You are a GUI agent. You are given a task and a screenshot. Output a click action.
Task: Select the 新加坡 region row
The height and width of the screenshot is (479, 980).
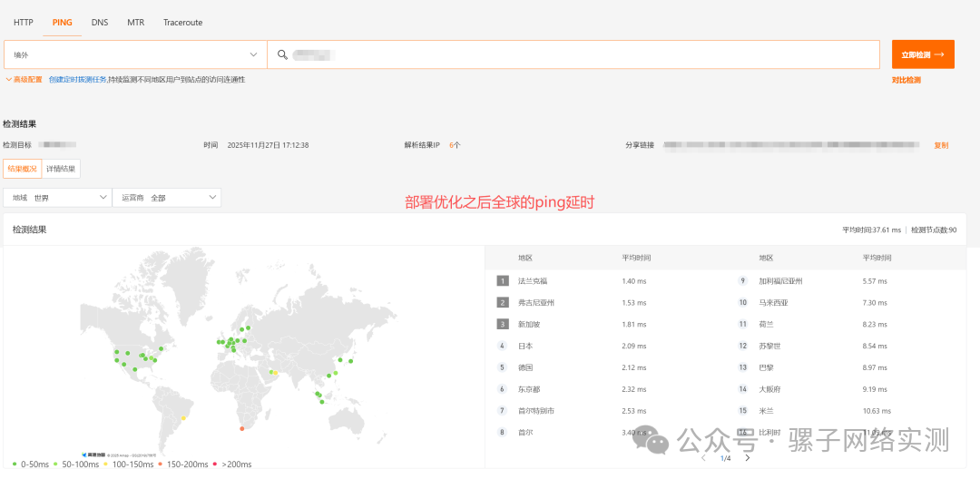pyautogui.click(x=605, y=324)
